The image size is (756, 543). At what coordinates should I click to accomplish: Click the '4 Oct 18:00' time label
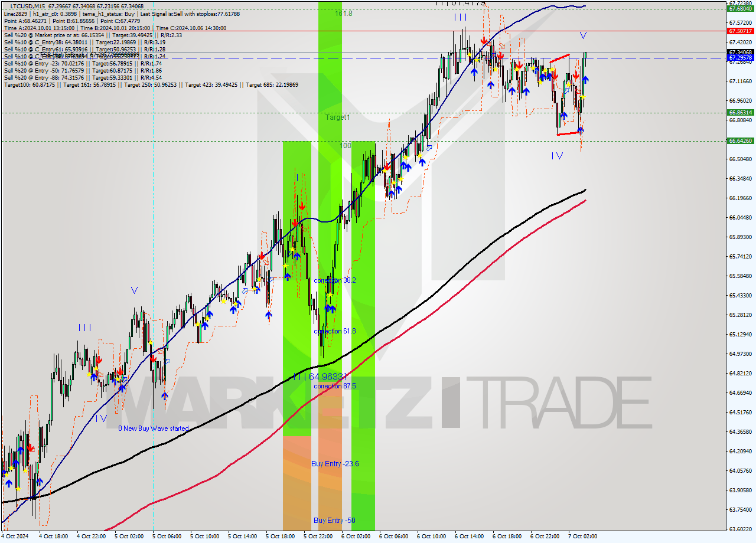(x=53, y=537)
